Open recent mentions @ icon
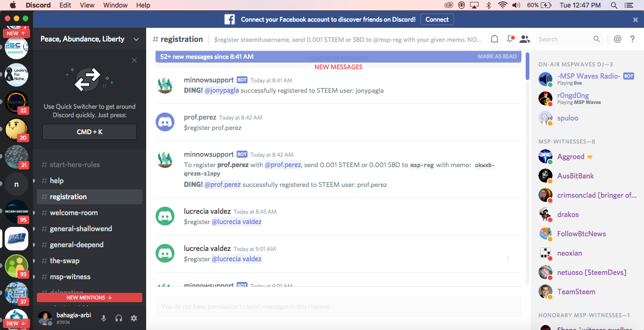Image resolution: width=644 pixels, height=330 pixels. click(x=618, y=39)
